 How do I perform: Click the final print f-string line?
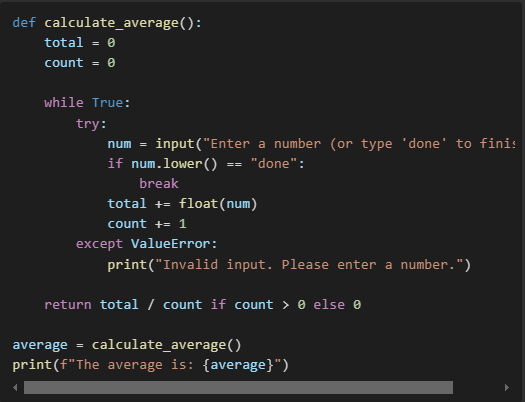tap(150, 365)
